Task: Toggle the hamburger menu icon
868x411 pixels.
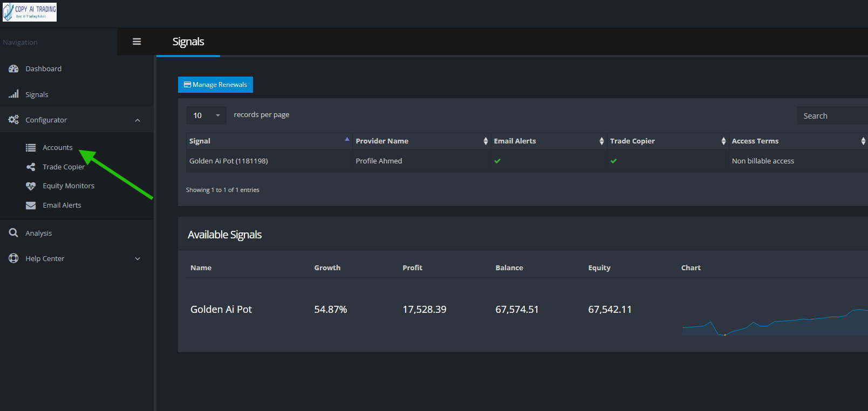Action: 136,42
